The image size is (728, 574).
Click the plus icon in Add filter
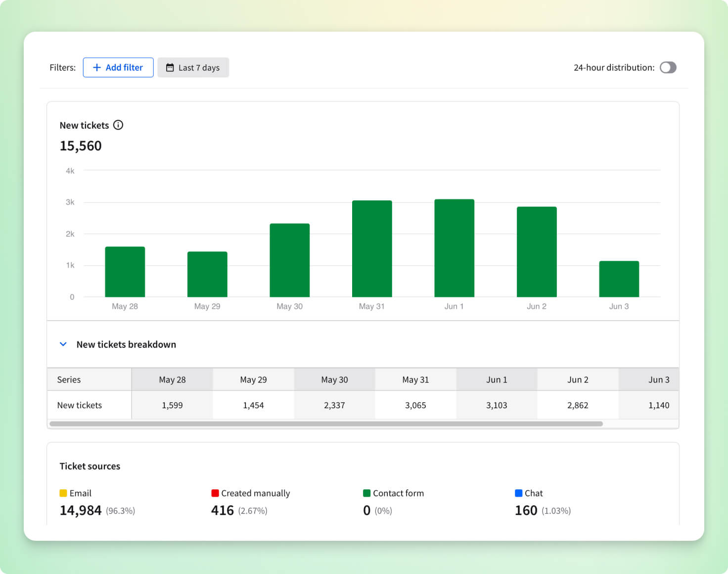click(x=97, y=68)
